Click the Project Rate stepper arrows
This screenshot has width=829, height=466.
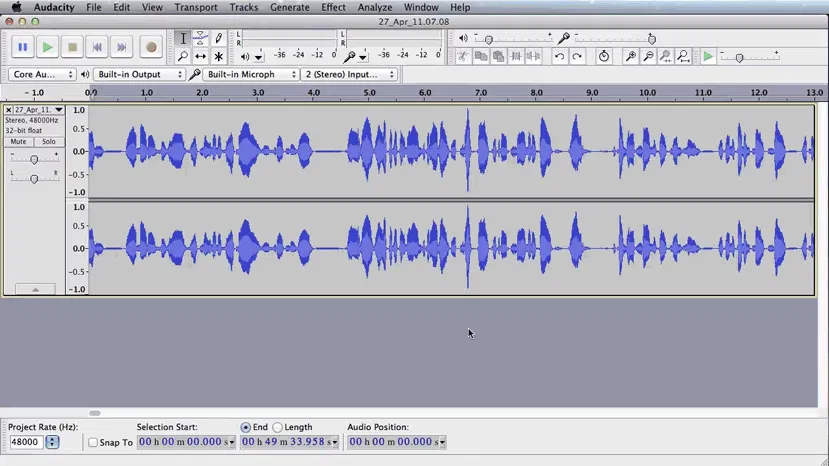coord(52,442)
